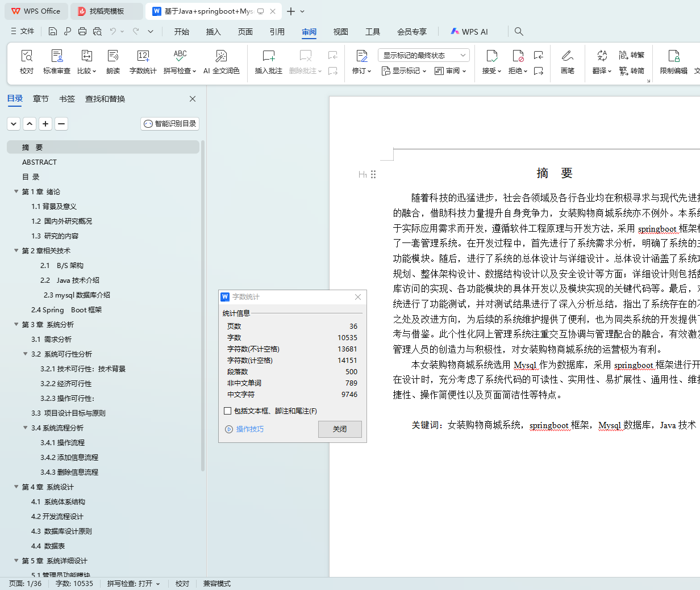
Task: Click the print preview icon
Action: (97, 31)
